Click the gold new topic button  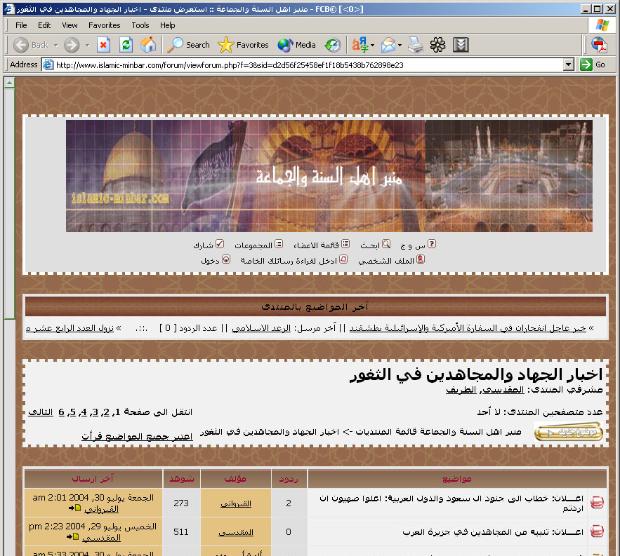tap(568, 432)
